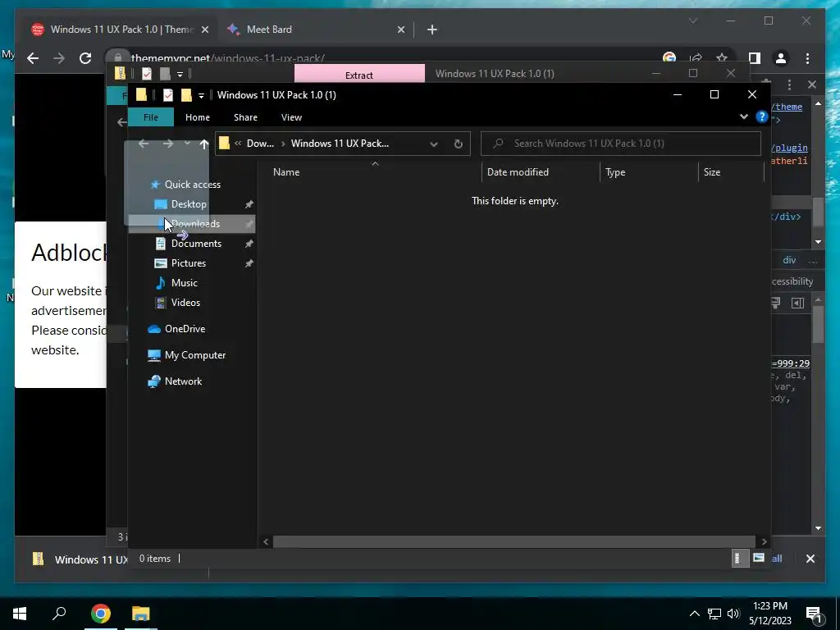Image resolution: width=840 pixels, height=630 pixels.
Task: Open Network in navigation pane
Action: [183, 381]
